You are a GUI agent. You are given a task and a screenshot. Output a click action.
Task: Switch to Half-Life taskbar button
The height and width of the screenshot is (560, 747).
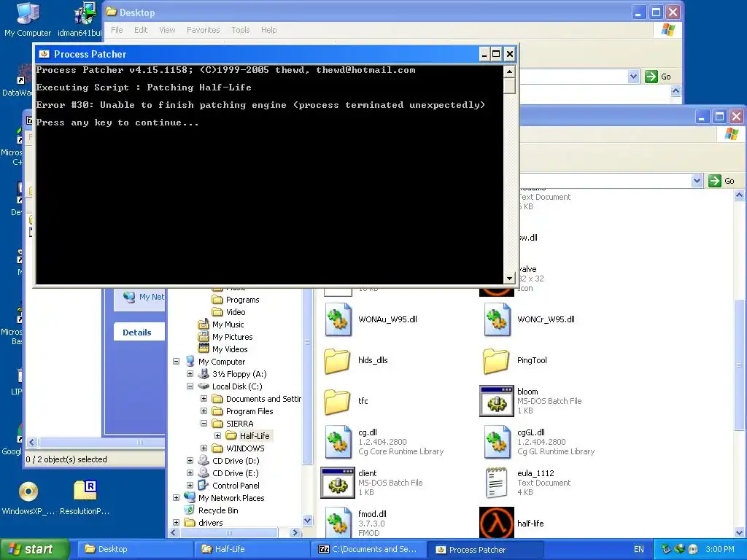[251, 549]
